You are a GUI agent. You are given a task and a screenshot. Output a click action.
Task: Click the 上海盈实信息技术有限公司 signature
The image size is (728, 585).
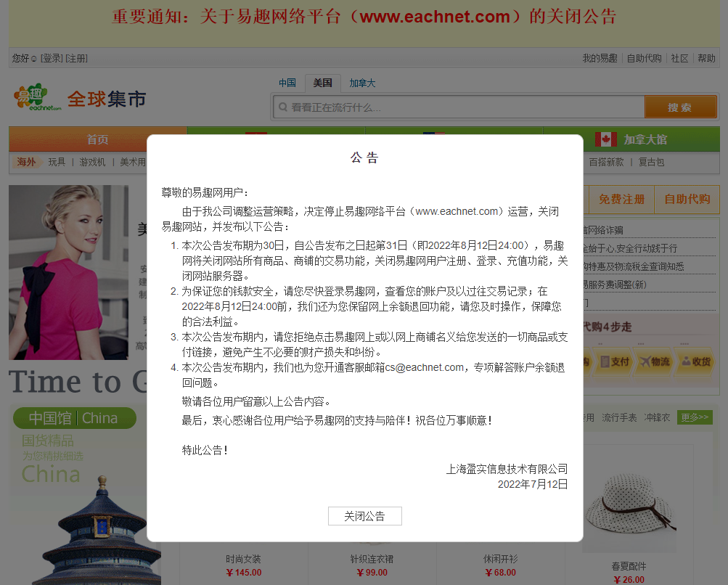(x=507, y=469)
